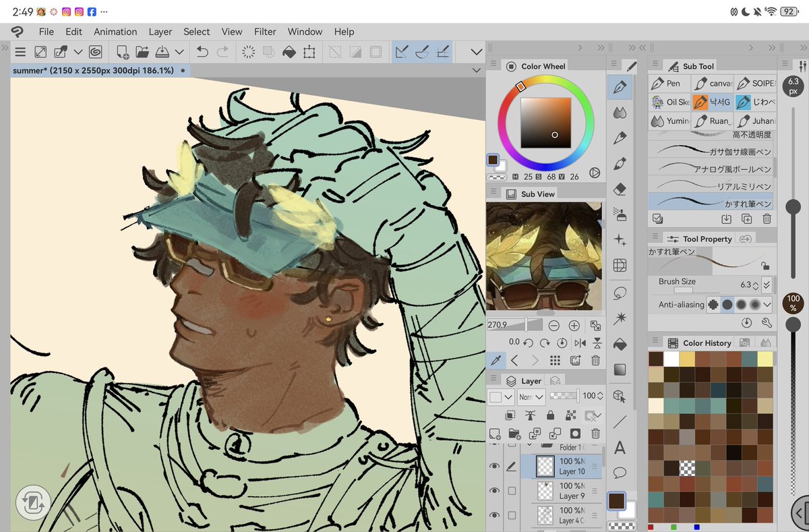Select the Brush tool icon
The width and height of the screenshot is (809, 532).
click(620, 164)
